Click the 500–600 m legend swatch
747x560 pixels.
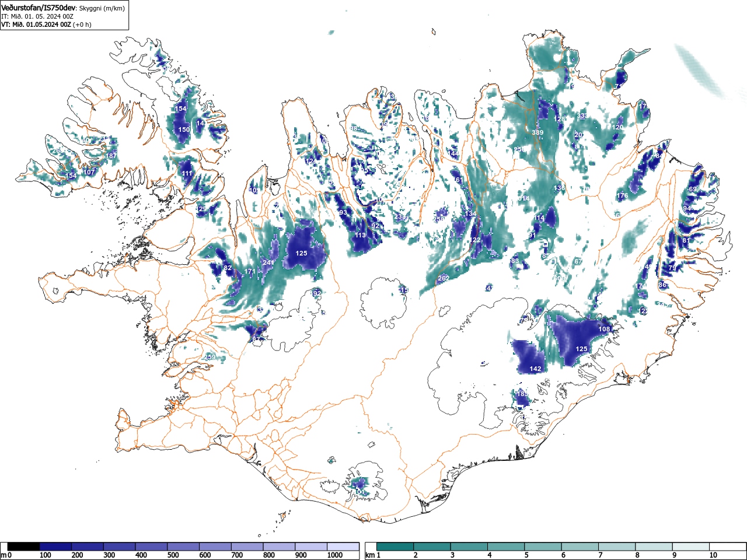(183, 547)
